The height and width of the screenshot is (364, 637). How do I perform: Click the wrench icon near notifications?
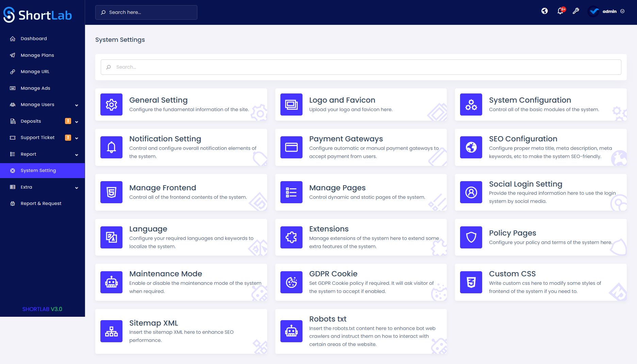pos(576,11)
